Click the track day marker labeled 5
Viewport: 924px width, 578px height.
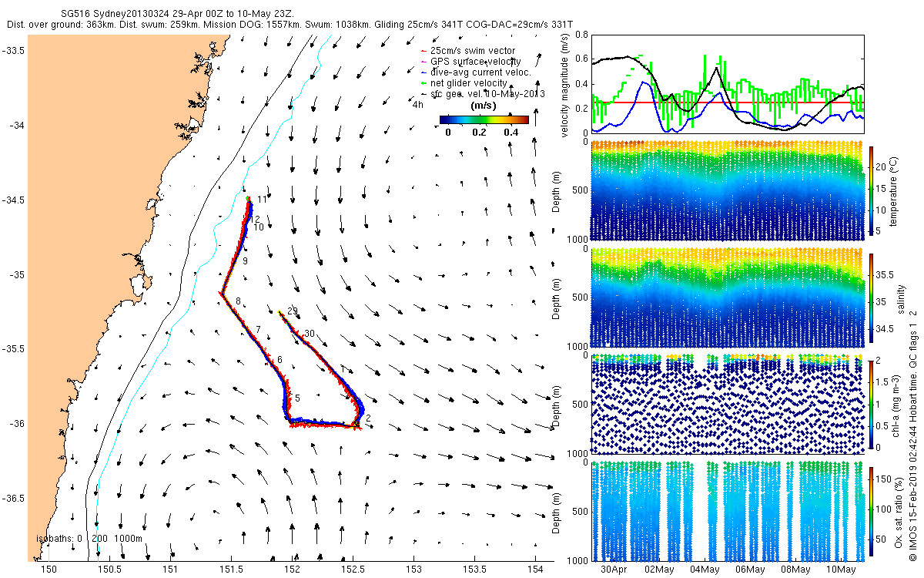297,398
